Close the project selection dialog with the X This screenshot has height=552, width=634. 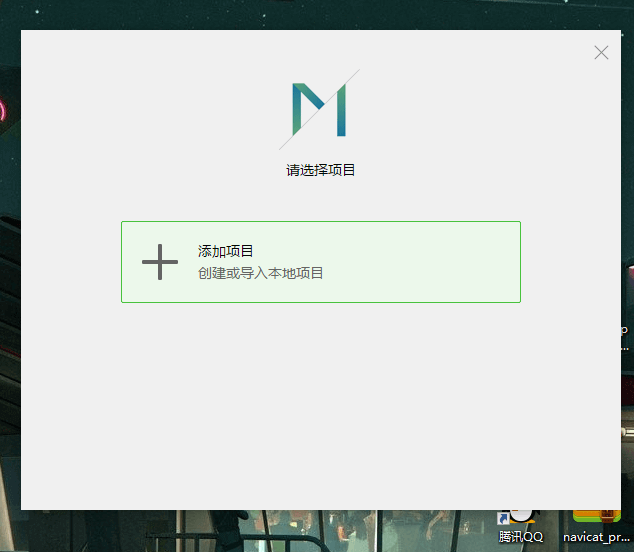point(601,53)
